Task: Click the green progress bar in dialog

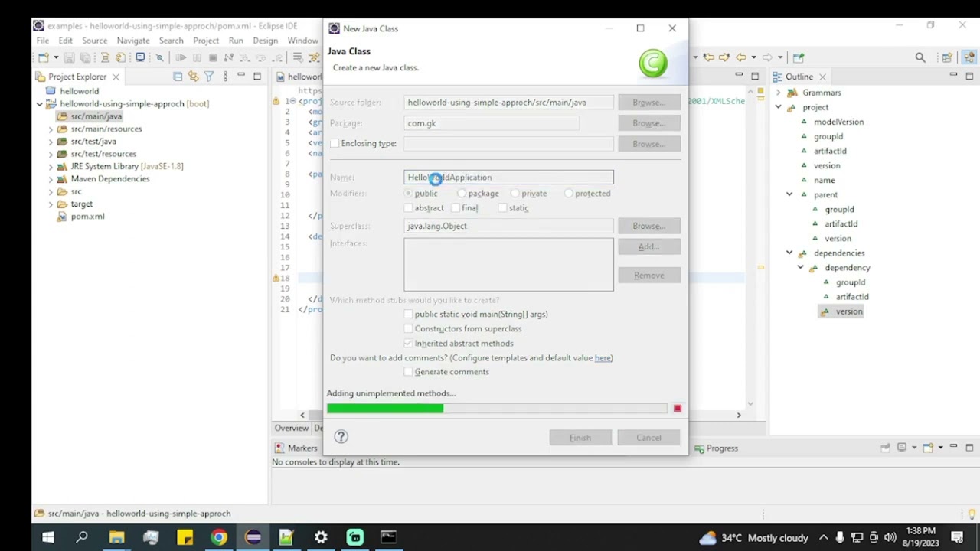Action: 385,409
